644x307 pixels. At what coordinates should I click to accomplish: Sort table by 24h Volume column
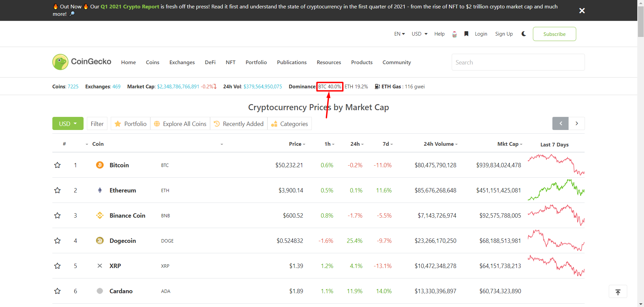click(x=441, y=144)
